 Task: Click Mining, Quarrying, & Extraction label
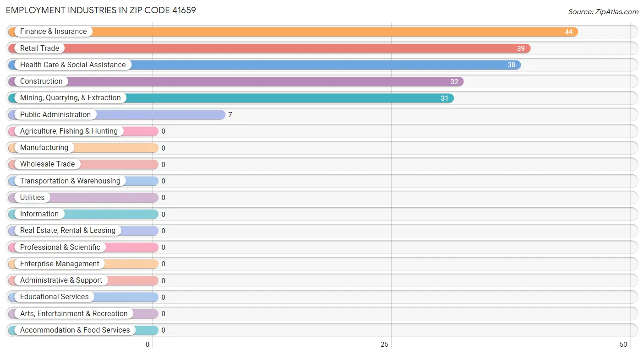pyautogui.click(x=71, y=98)
